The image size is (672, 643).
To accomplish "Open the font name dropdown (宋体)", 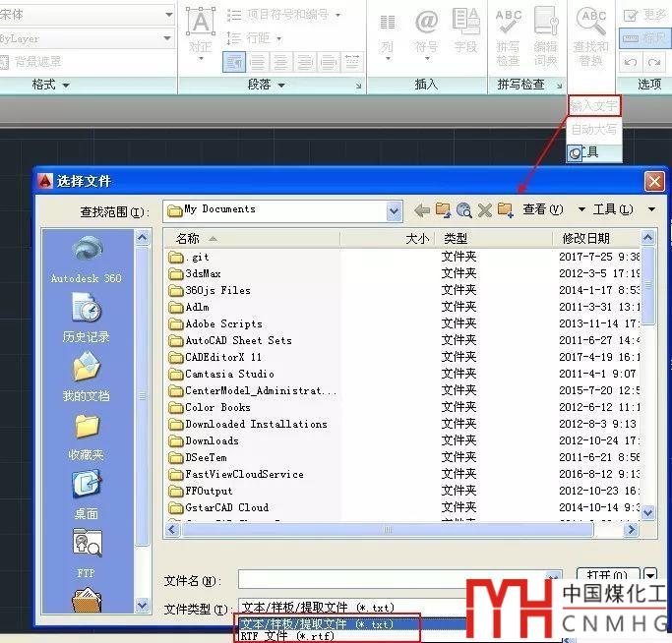I will point(169,15).
